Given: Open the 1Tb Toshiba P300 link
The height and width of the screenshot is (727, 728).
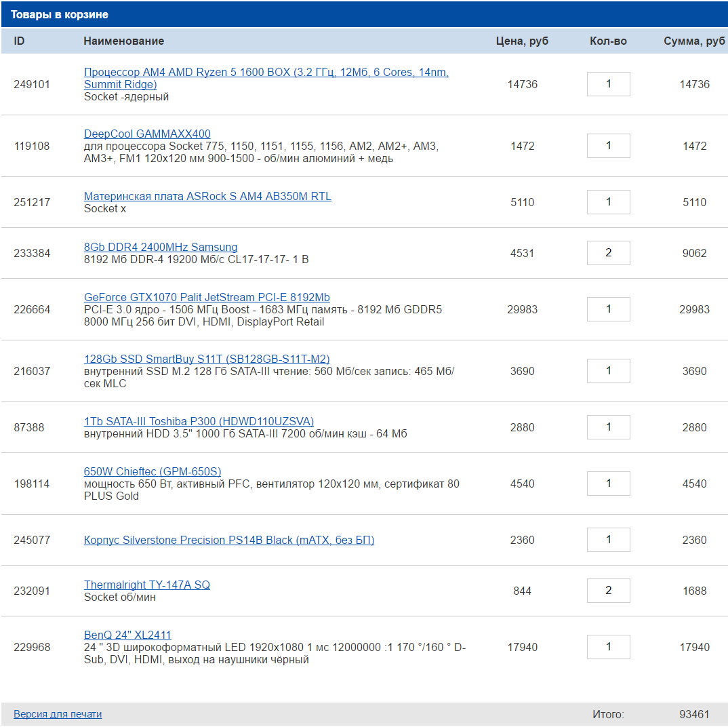Looking at the screenshot, I should click(199, 422).
